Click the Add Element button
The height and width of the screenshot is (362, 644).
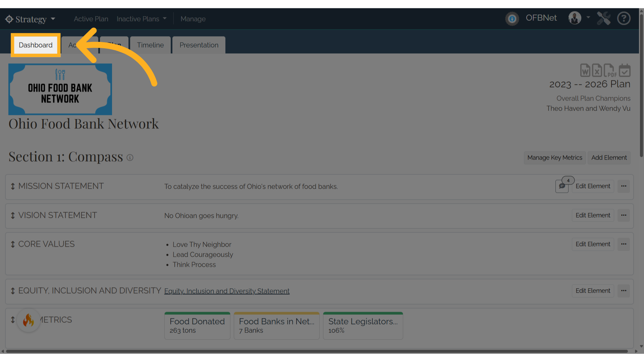(609, 158)
